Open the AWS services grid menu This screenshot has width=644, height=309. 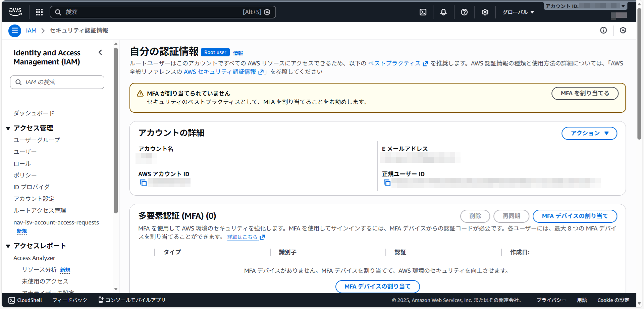coord(39,12)
